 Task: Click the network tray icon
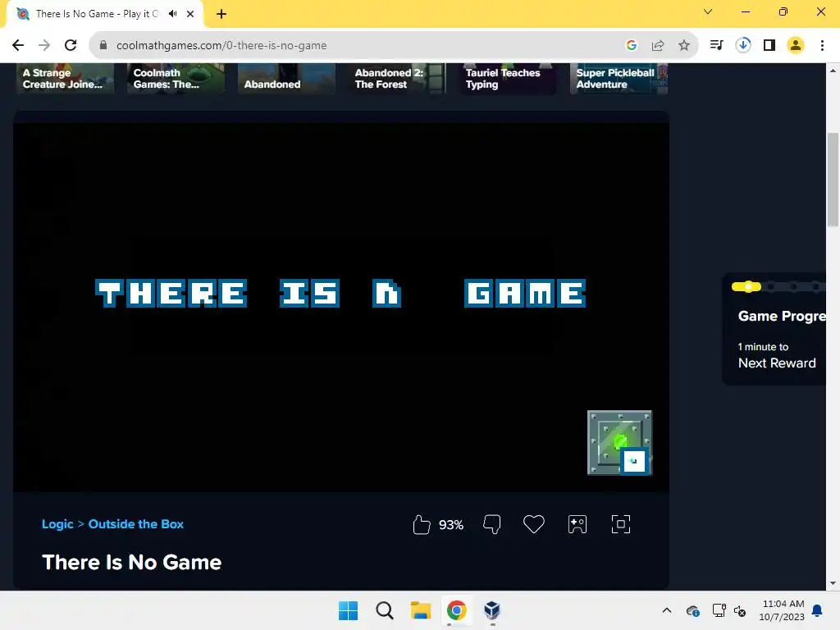719,610
